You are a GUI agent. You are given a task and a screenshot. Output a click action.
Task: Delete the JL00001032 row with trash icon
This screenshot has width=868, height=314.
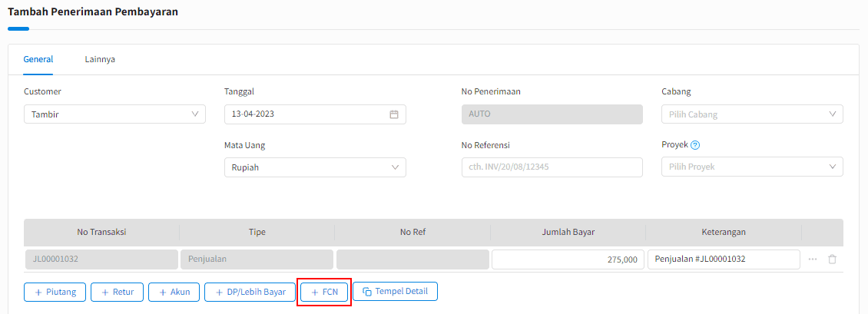pyautogui.click(x=832, y=259)
